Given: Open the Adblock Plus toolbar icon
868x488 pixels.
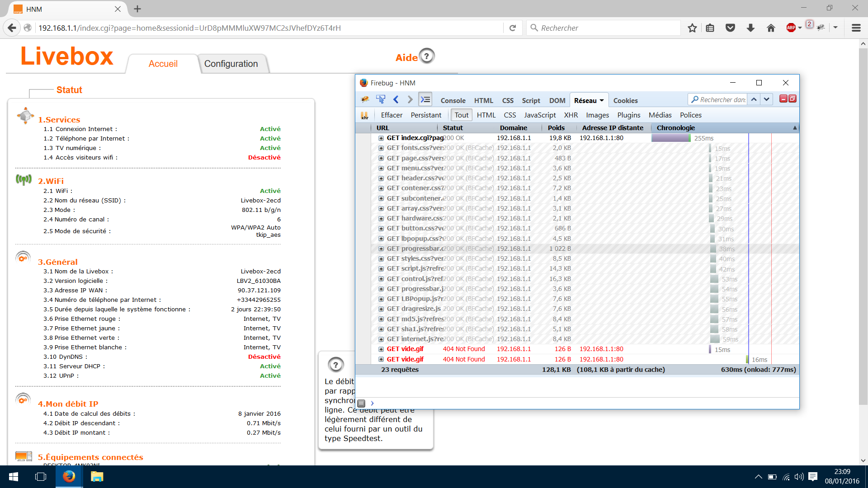Looking at the screenshot, I should pyautogui.click(x=791, y=28).
